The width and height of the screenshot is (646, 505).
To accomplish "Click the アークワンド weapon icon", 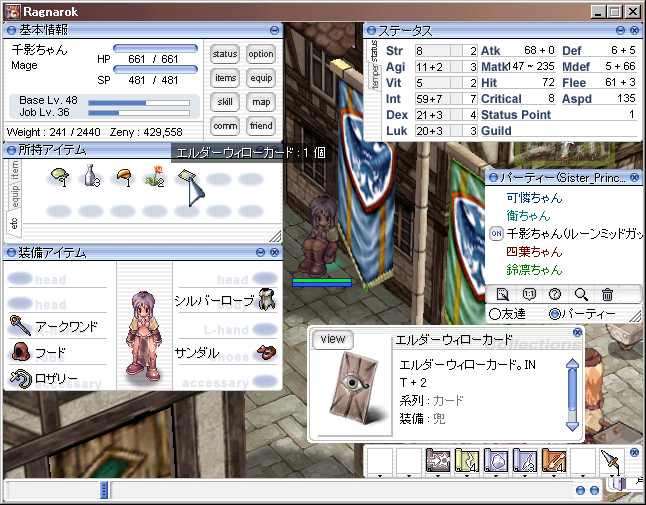I will pos(20,325).
